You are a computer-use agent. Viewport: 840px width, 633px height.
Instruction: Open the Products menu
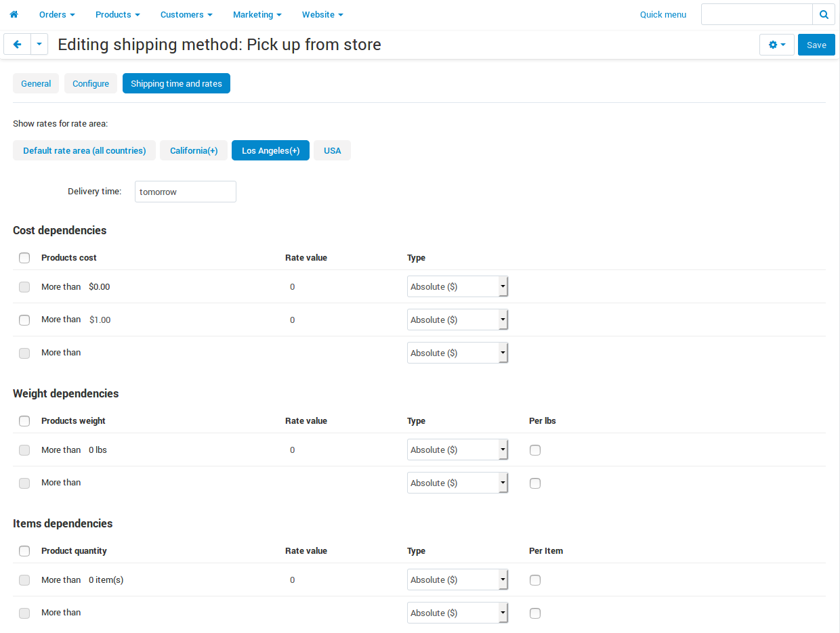point(118,14)
